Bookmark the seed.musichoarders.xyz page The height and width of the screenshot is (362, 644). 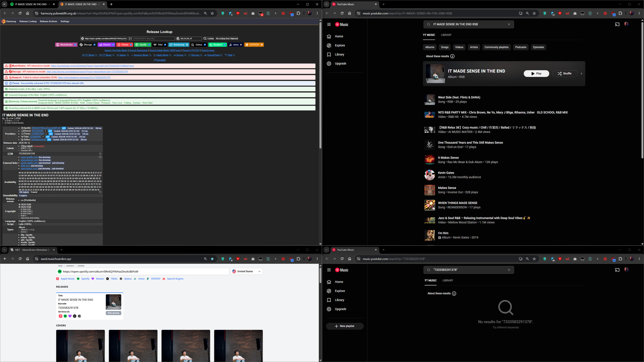click(x=212, y=259)
